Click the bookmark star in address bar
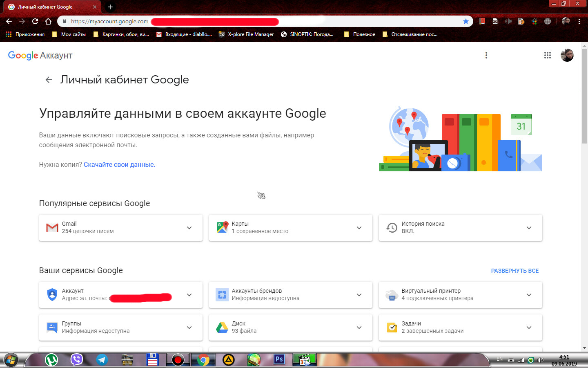Viewport: 588px width, 368px height. (x=466, y=21)
